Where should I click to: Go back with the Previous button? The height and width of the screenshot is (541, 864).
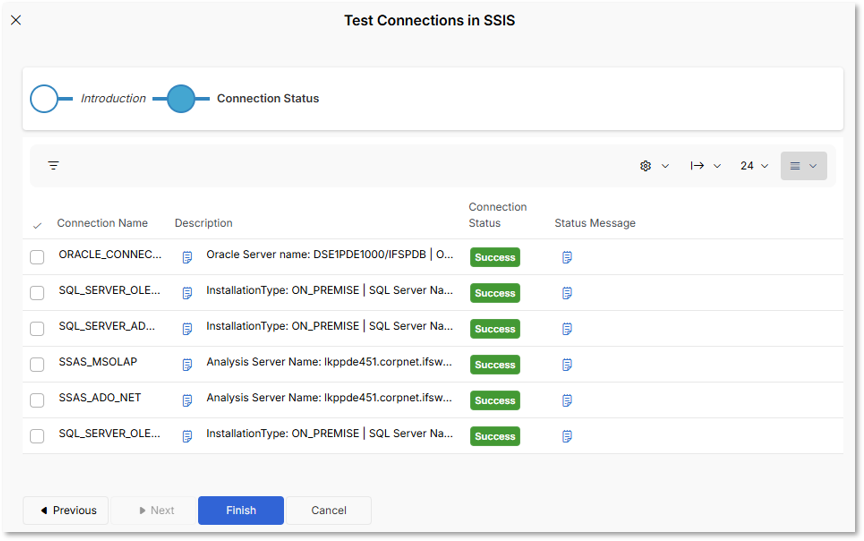click(x=66, y=510)
